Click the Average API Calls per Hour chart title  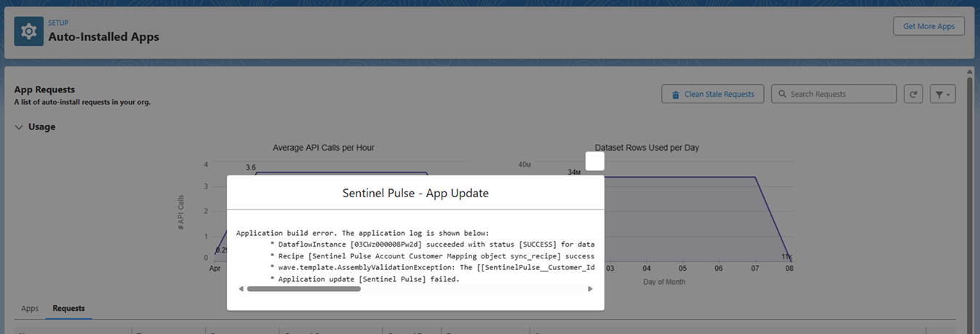pyautogui.click(x=323, y=148)
